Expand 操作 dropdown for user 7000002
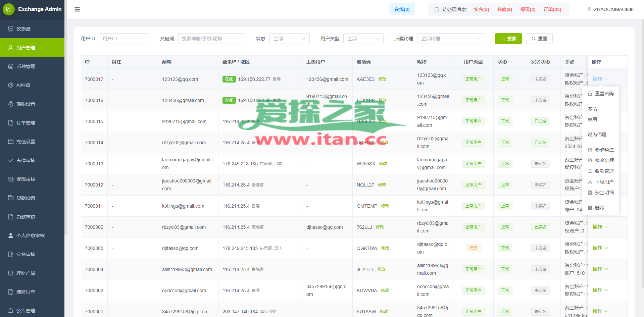The width and height of the screenshot is (644, 317). click(x=600, y=290)
